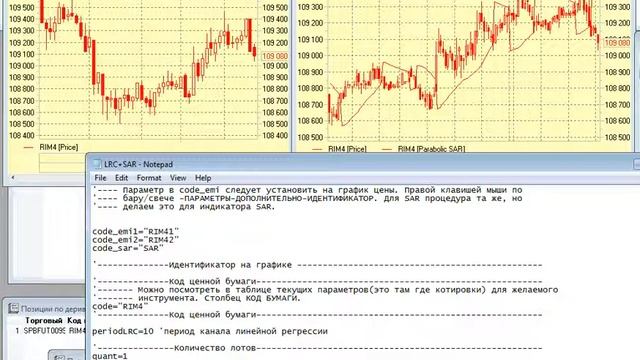Open the File menu in Notepad
Image resolution: width=640 pixels, height=360 pixels.
100,178
